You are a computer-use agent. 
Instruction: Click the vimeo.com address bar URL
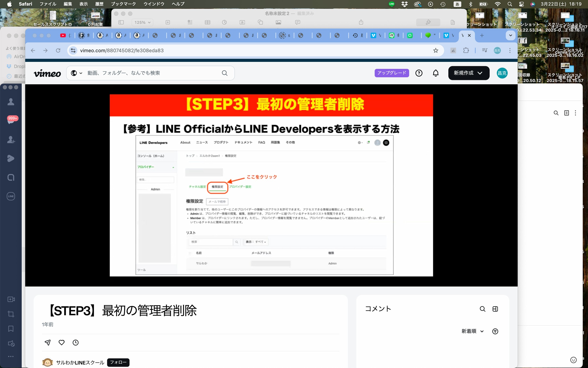[x=122, y=50]
